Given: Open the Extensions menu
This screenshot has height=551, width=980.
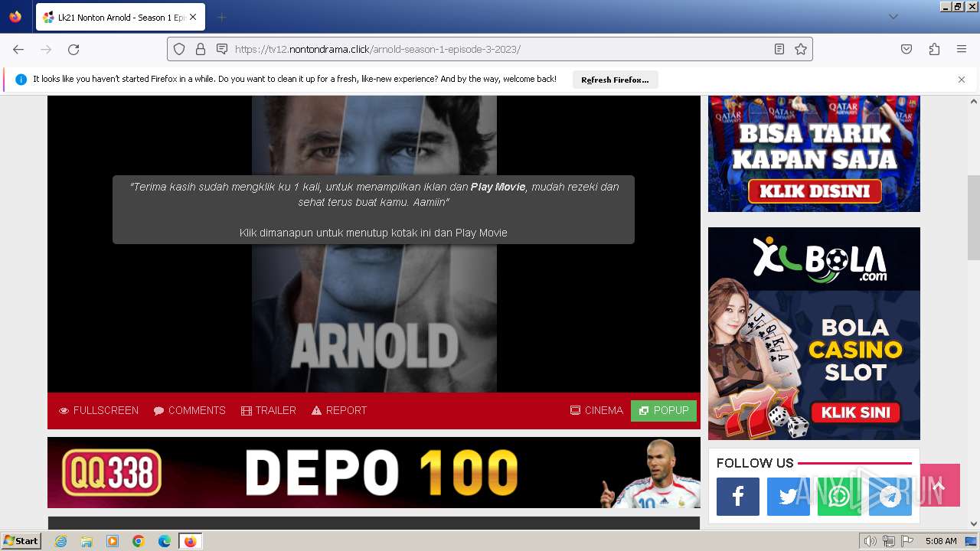Looking at the screenshot, I should [x=934, y=49].
